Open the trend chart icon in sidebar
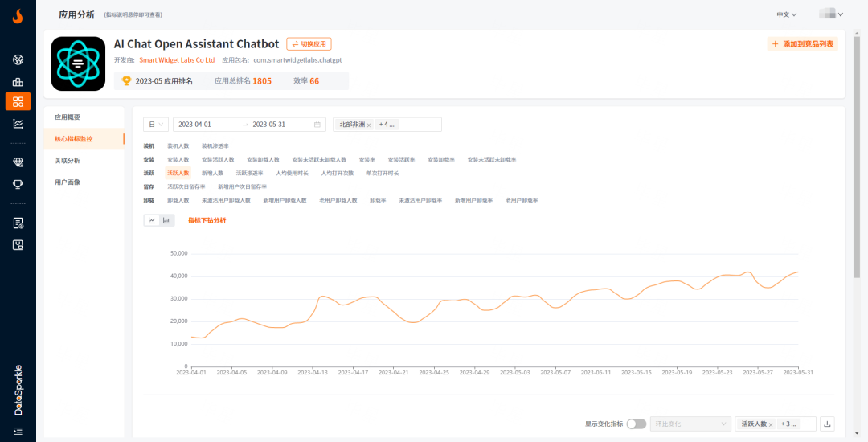Viewport: 868px width, 442px height. tap(18, 123)
